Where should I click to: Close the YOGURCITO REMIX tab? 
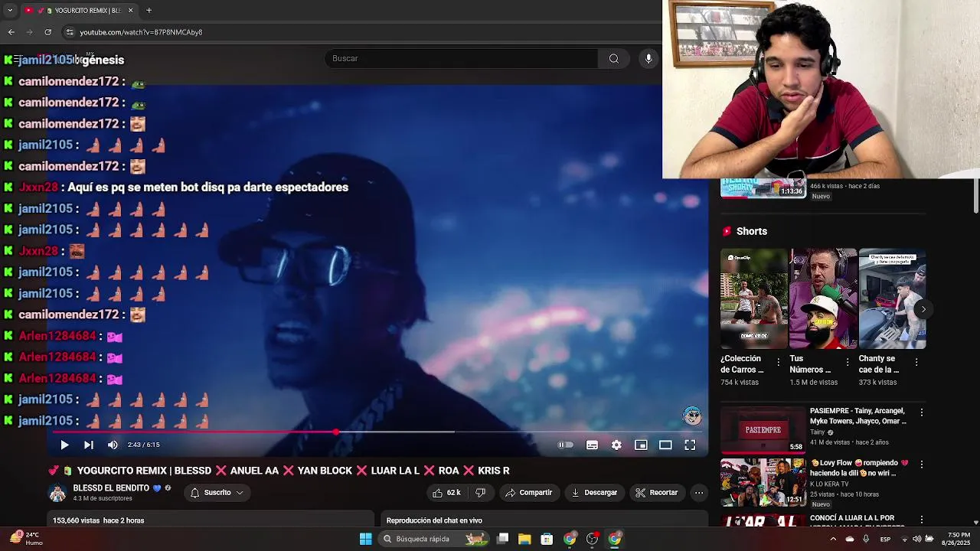point(130,10)
